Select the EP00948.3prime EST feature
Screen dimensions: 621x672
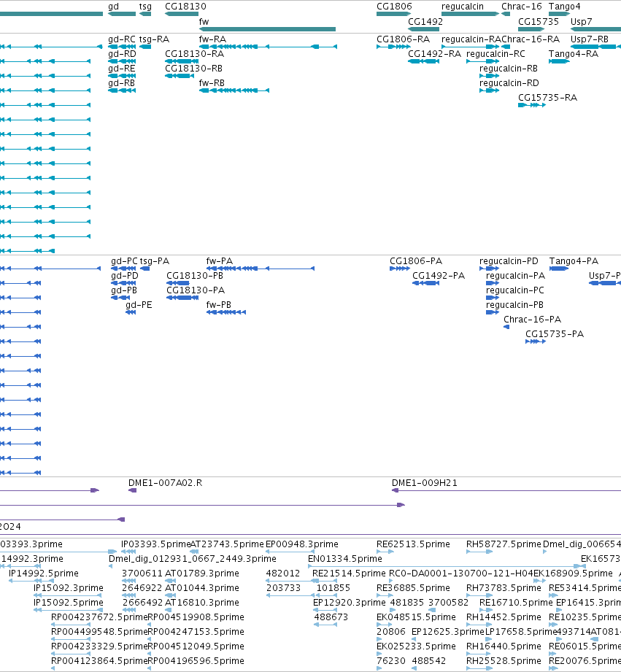[290, 552]
